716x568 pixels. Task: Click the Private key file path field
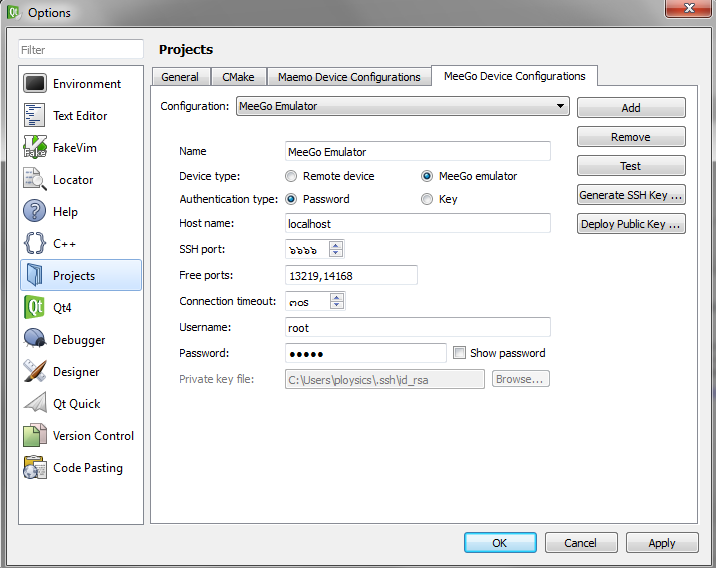[385, 379]
